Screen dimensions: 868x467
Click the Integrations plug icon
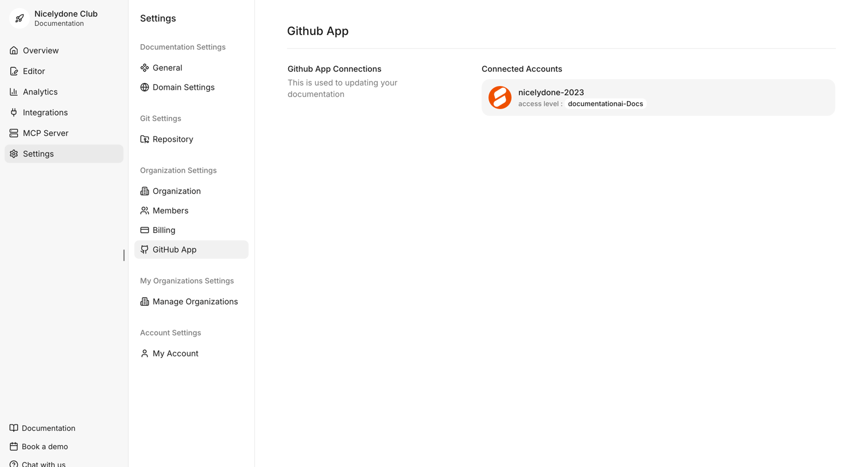[14, 112]
